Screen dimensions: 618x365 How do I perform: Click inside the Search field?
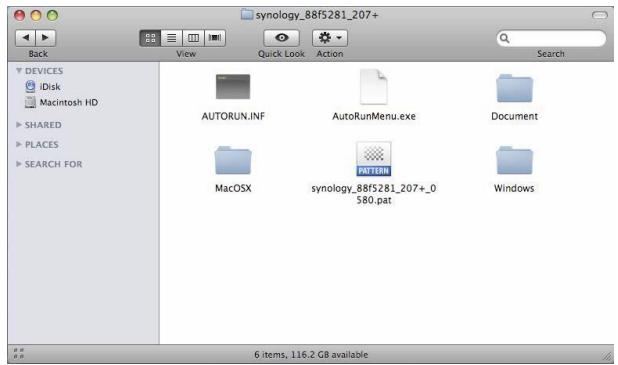point(551,38)
